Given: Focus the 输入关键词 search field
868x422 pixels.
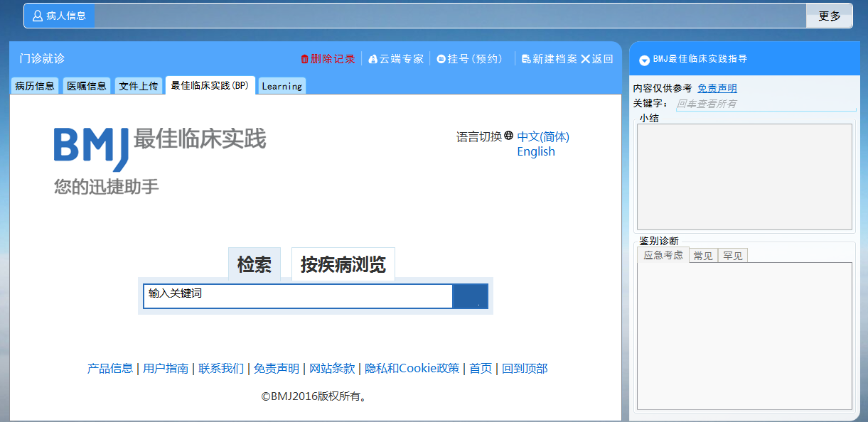Looking at the screenshot, I should pos(298,296).
